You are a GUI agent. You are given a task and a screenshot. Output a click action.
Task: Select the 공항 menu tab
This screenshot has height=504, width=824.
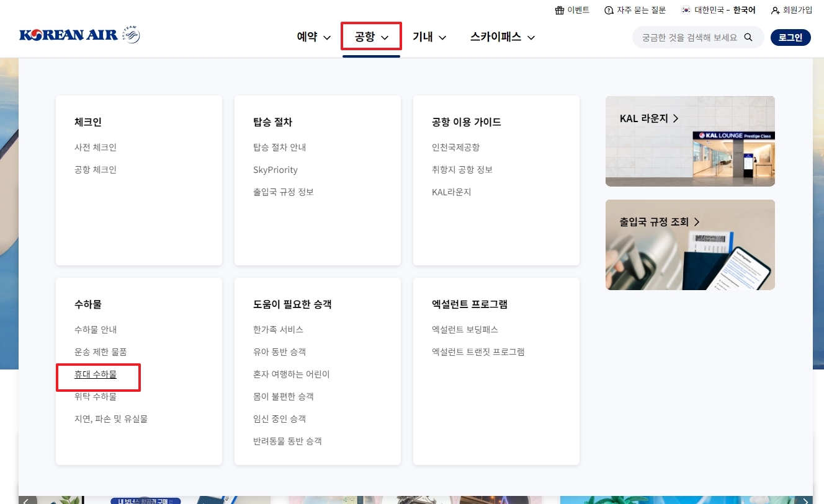[365, 36]
